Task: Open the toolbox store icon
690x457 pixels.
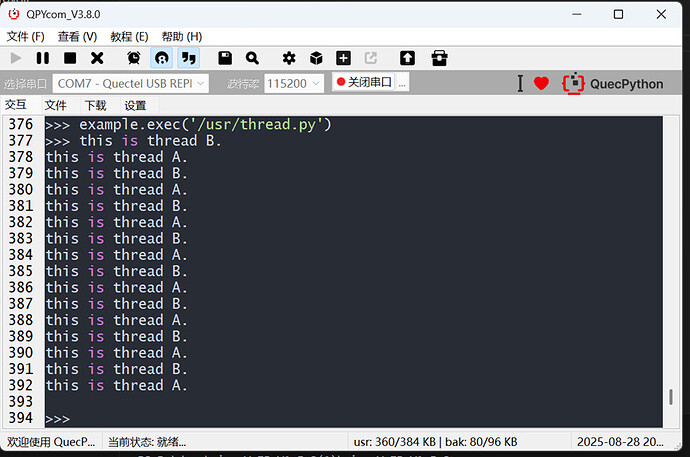Action: point(438,59)
